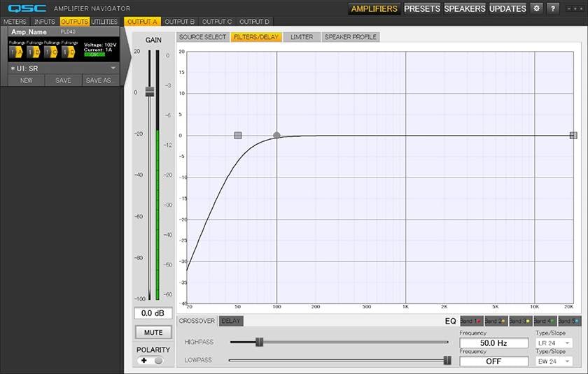Open the Presets section
The width and height of the screenshot is (588, 374).
422,8
